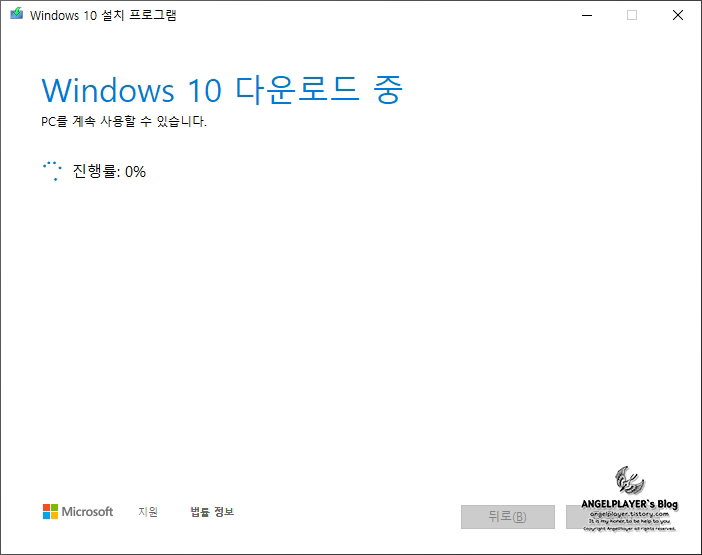Viewport: 702px width, 555px height.
Task: Click the disabled maximize button
Action: 632,15
